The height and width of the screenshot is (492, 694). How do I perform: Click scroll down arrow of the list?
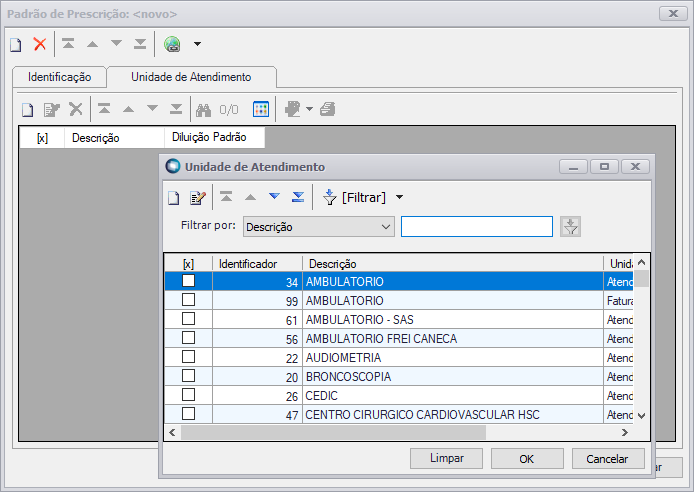641,416
